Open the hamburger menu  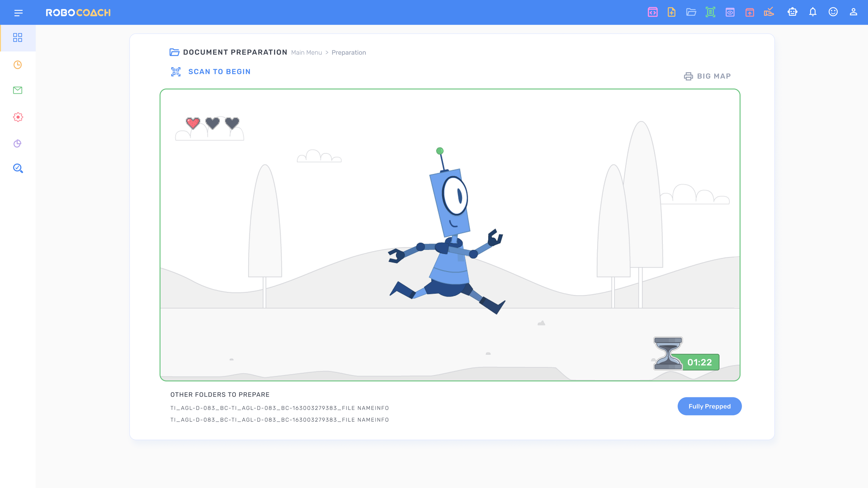click(18, 13)
